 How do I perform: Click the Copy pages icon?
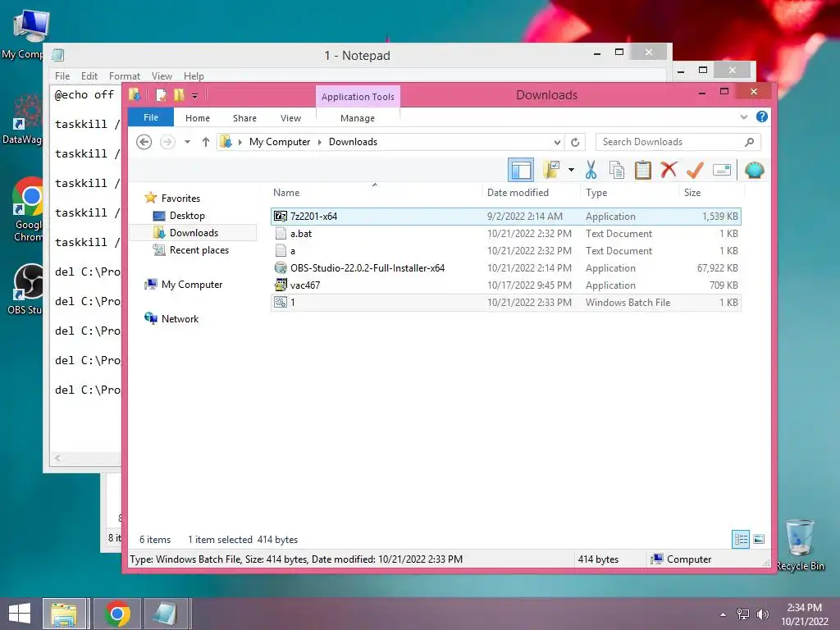coord(617,171)
